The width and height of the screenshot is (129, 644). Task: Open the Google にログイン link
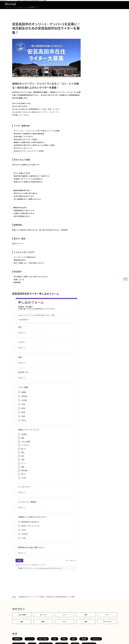coord(24,315)
